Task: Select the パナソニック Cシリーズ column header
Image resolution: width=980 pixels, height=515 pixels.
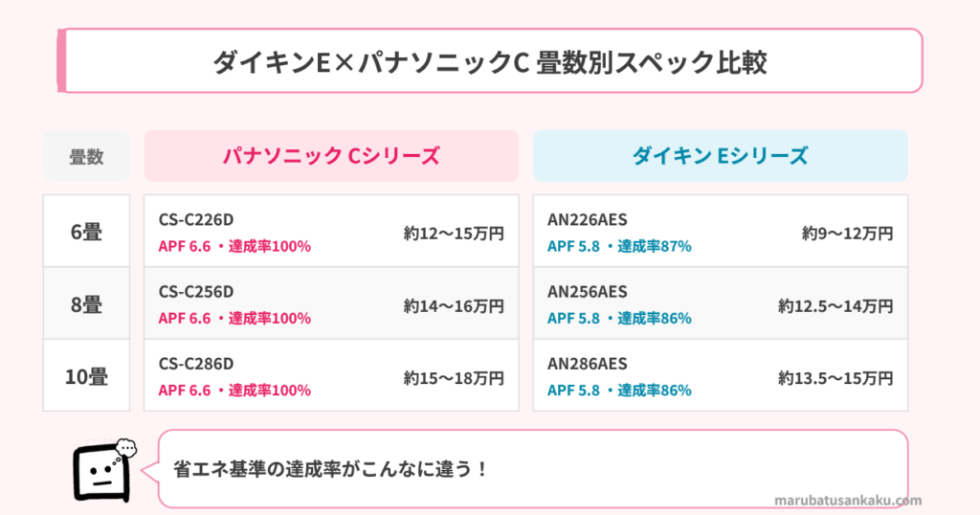Action: point(331,156)
